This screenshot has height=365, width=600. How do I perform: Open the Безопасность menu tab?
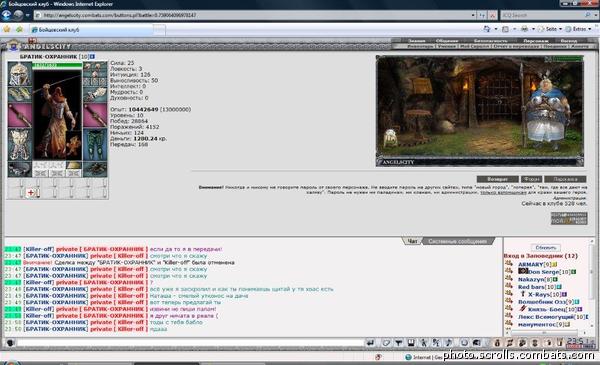(x=490, y=41)
